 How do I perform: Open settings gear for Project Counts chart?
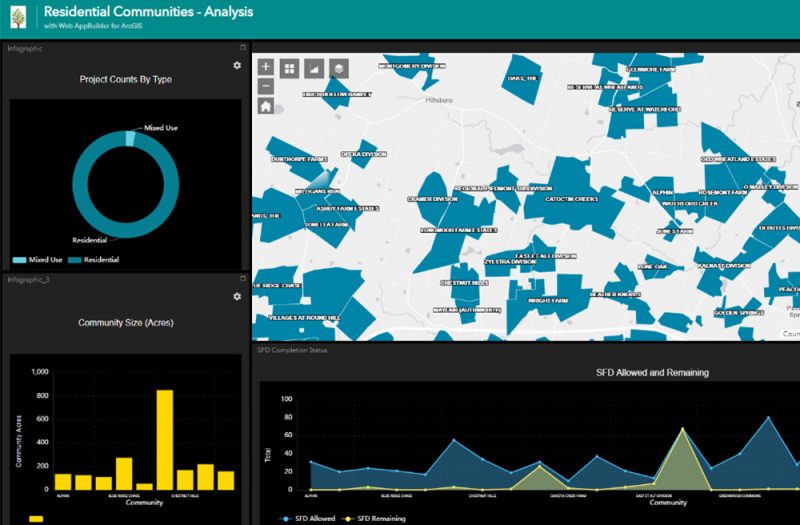pos(237,65)
